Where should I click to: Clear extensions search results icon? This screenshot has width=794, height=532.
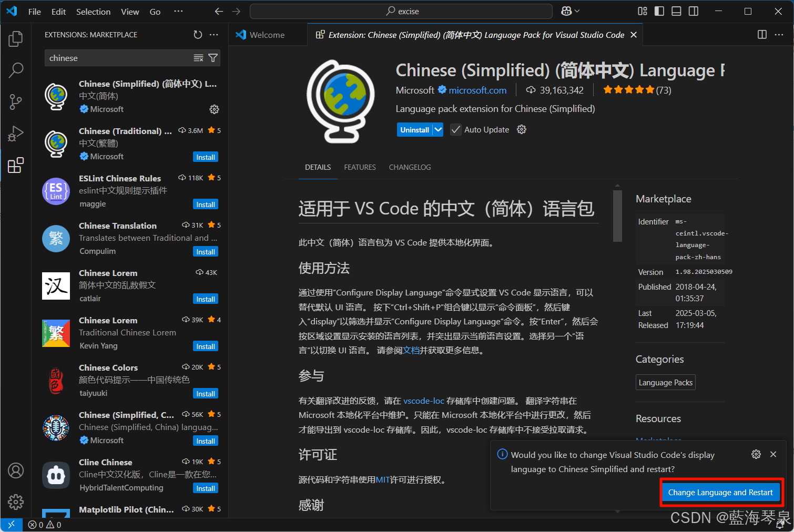(198, 58)
